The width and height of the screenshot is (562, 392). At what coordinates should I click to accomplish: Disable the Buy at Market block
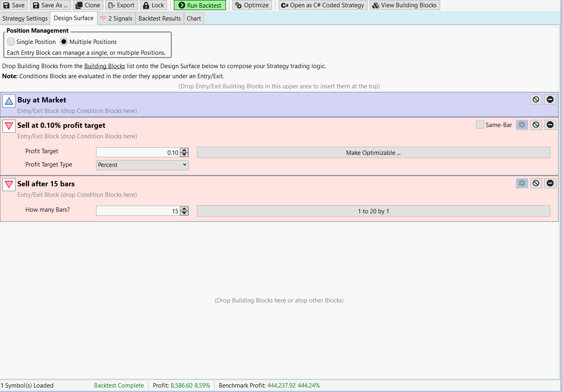(x=536, y=100)
